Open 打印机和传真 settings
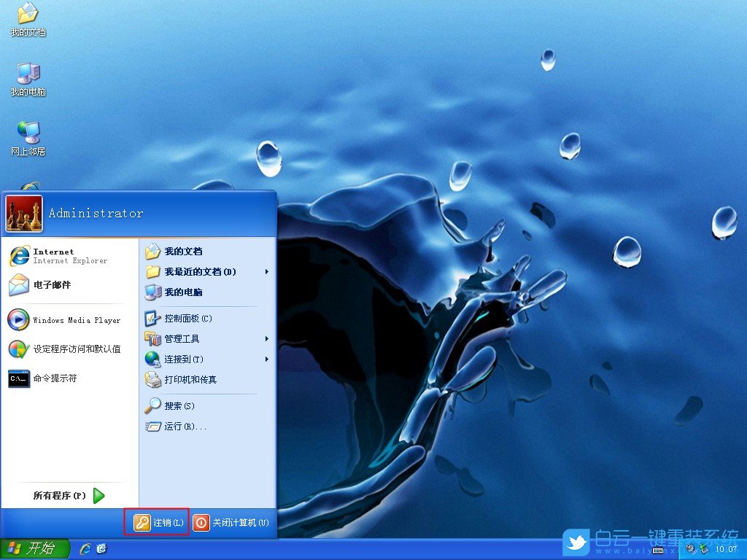 192,380
